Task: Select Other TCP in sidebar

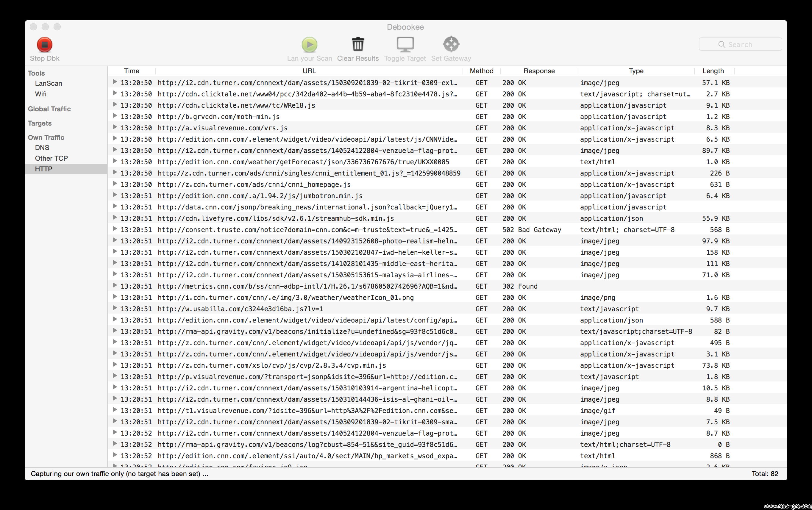Action: (x=51, y=158)
